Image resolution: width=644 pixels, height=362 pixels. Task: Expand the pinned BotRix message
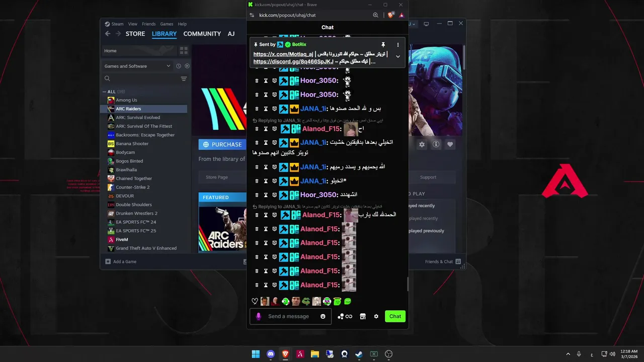point(398,57)
